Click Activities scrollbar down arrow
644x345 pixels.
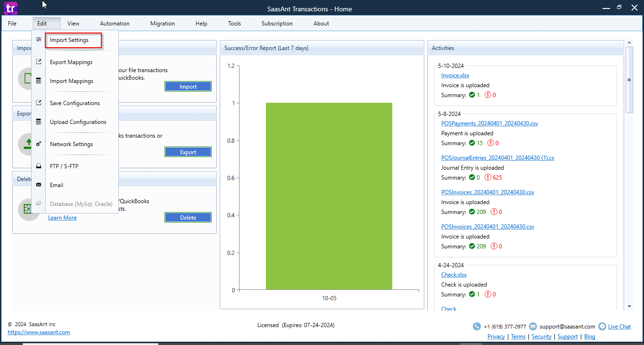tap(629, 306)
